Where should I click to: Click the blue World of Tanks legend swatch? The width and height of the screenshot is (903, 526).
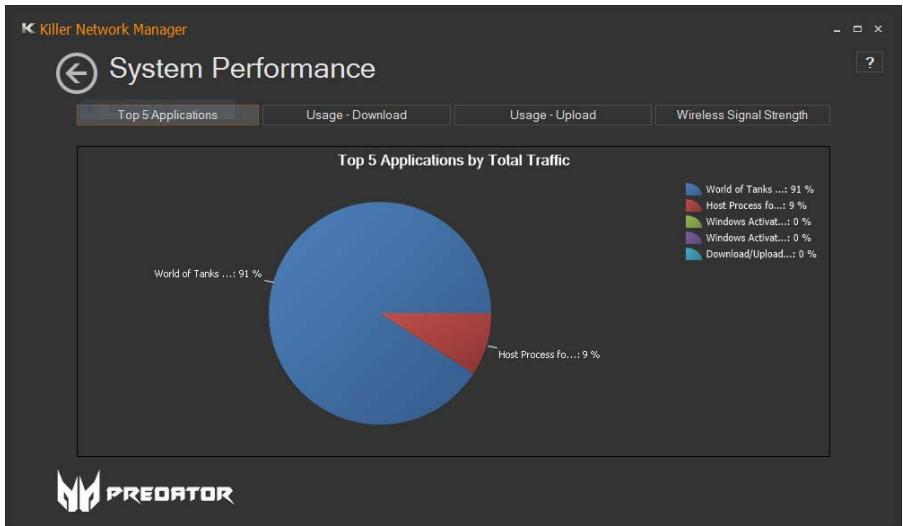(x=693, y=189)
